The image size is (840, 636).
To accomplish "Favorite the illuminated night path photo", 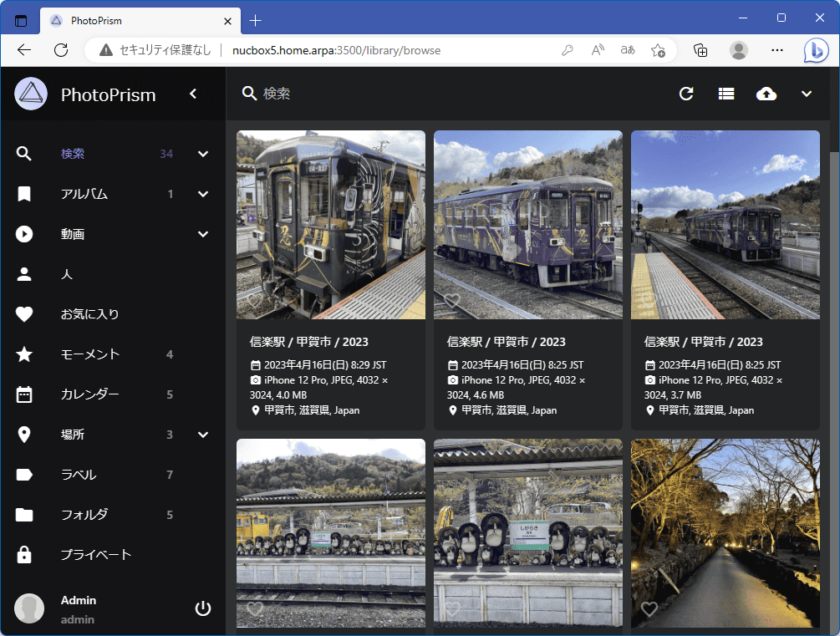I will [x=649, y=609].
